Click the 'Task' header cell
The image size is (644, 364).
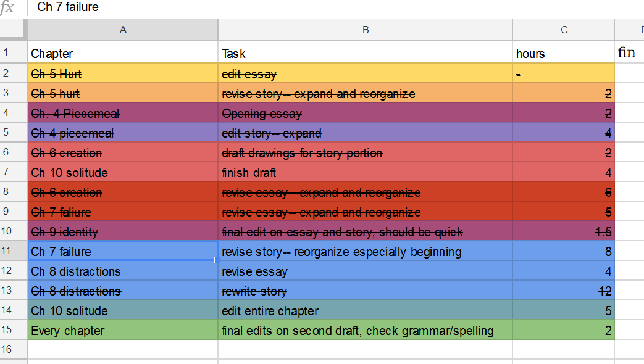pos(365,54)
